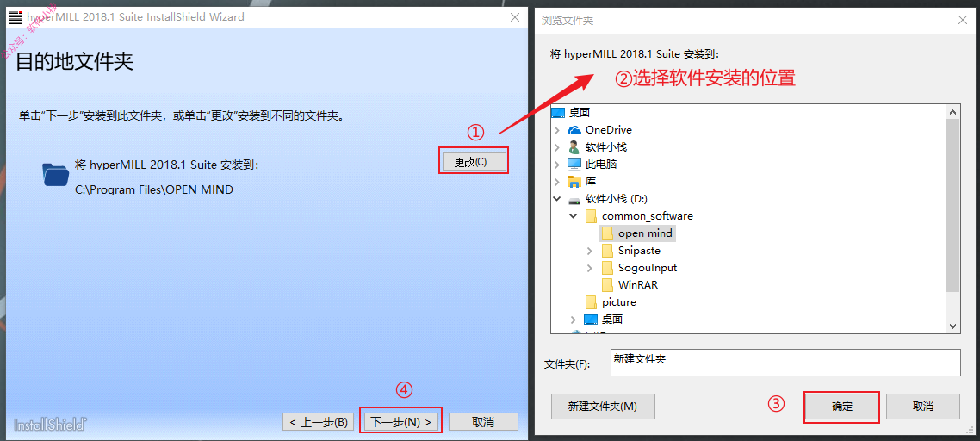Click the top 桌面 desktop icon
980x441 pixels.
[x=558, y=113]
